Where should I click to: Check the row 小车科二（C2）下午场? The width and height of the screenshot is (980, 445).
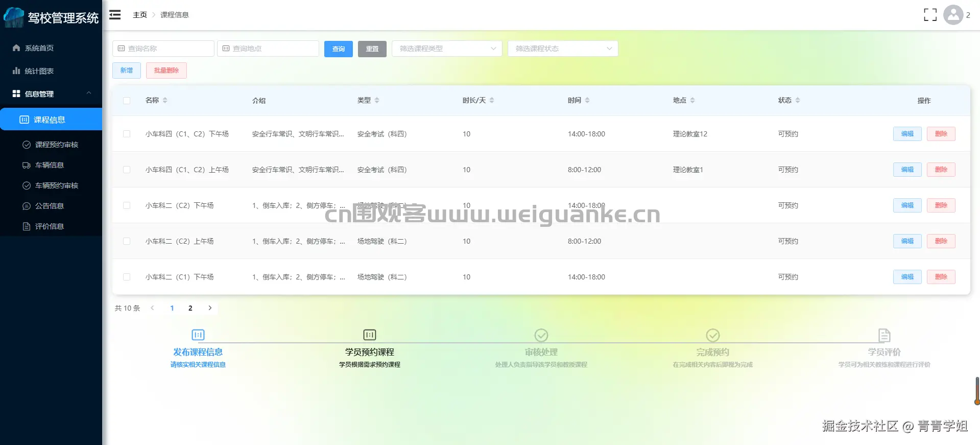[127, 205]
